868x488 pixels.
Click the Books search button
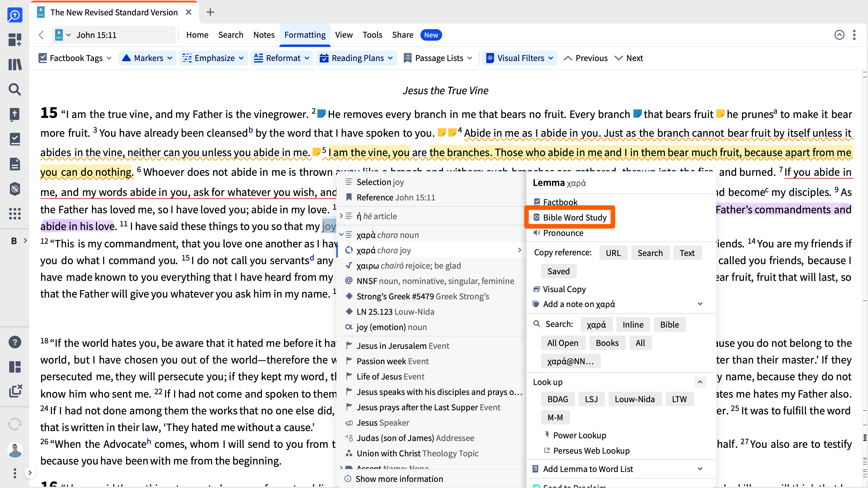click(607, 343)
